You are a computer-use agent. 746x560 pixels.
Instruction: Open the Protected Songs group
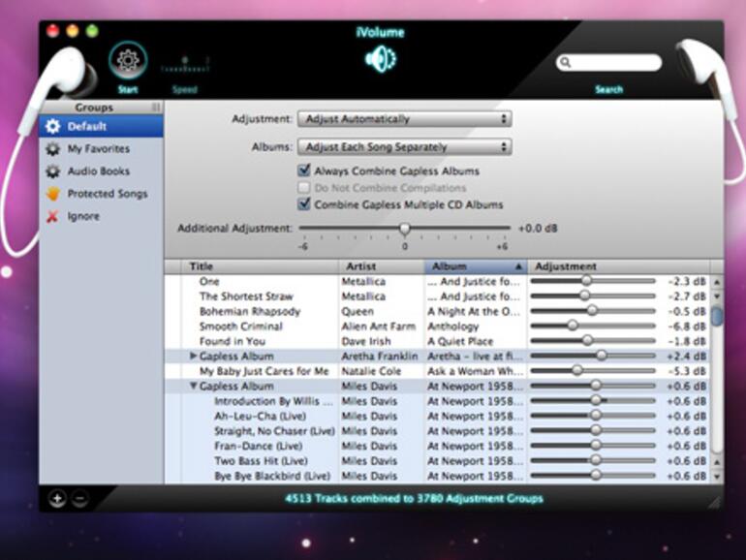tap(107, 194)
